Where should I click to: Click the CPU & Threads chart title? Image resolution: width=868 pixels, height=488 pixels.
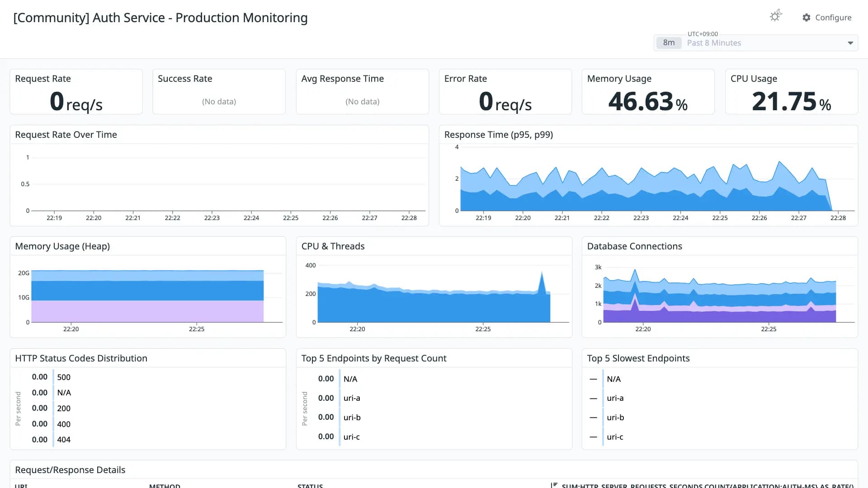click(x=333, y=246)
